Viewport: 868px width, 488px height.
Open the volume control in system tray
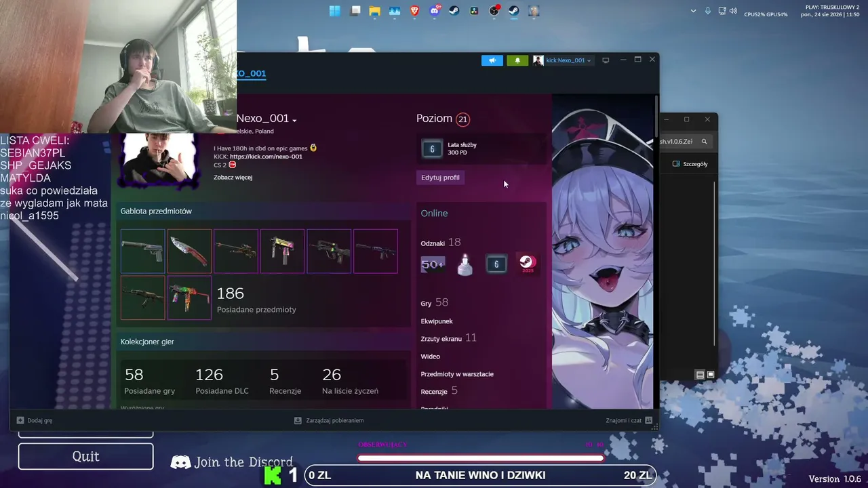pyautogui.click(x=733, y=11)
